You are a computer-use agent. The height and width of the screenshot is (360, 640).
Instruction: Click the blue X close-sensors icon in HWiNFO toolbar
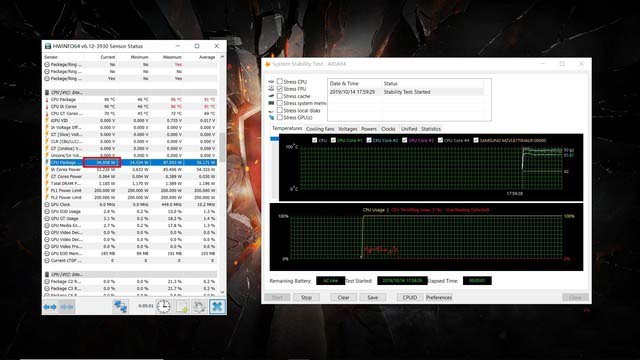coord(217,307)
